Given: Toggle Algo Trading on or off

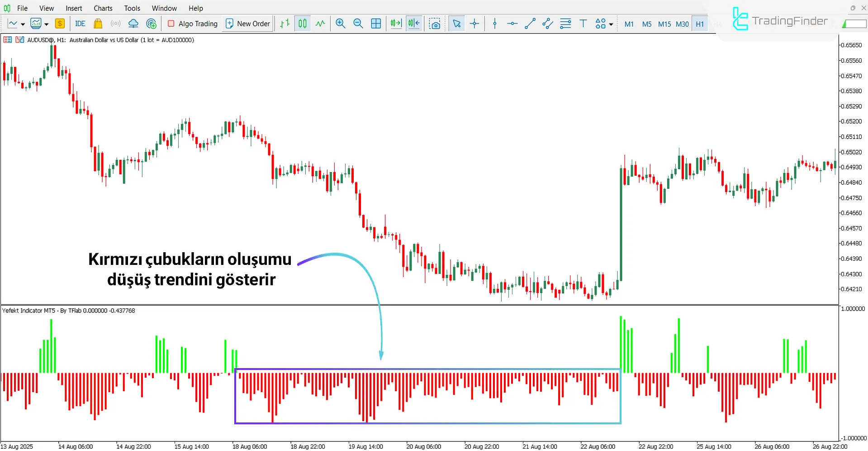Looking at the screenshot, I should 193,24.
